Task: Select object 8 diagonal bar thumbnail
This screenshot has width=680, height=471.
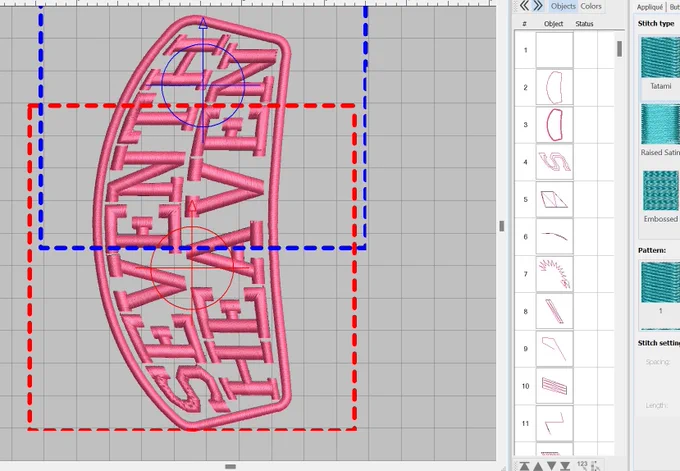Action: click(x=554, y=311)
